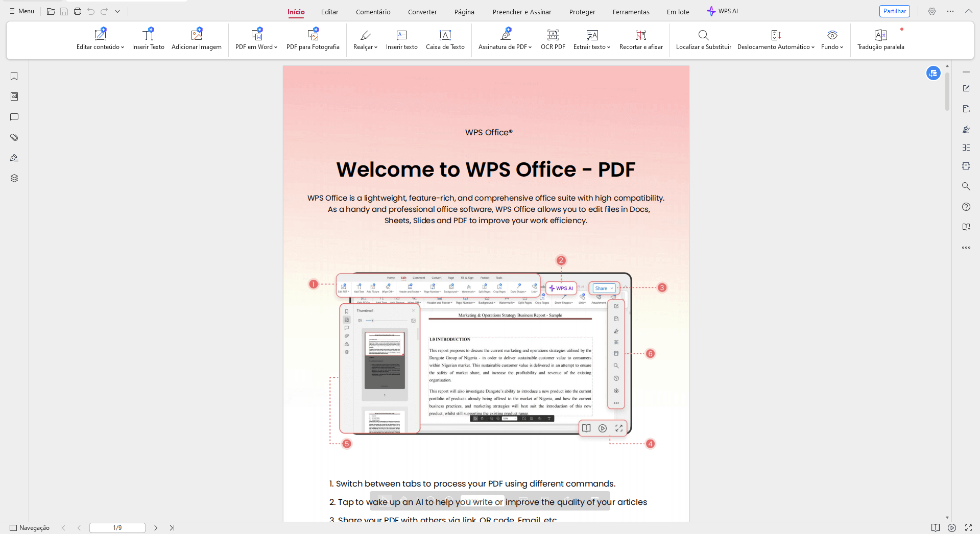Go to the previous page
Image resolution: width=980 pixels, height=534 pixels.
[x=79, y=528]
